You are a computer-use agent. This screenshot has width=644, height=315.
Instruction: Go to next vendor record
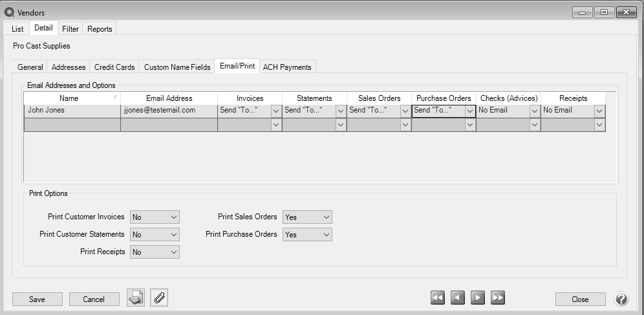coord(478,298)
